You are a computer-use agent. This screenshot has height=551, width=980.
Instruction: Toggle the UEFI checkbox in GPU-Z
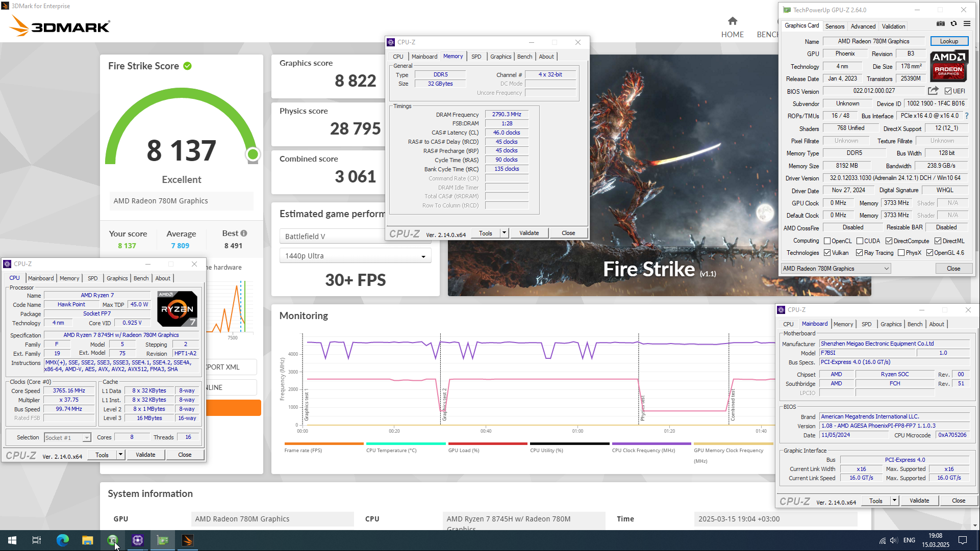948,91
